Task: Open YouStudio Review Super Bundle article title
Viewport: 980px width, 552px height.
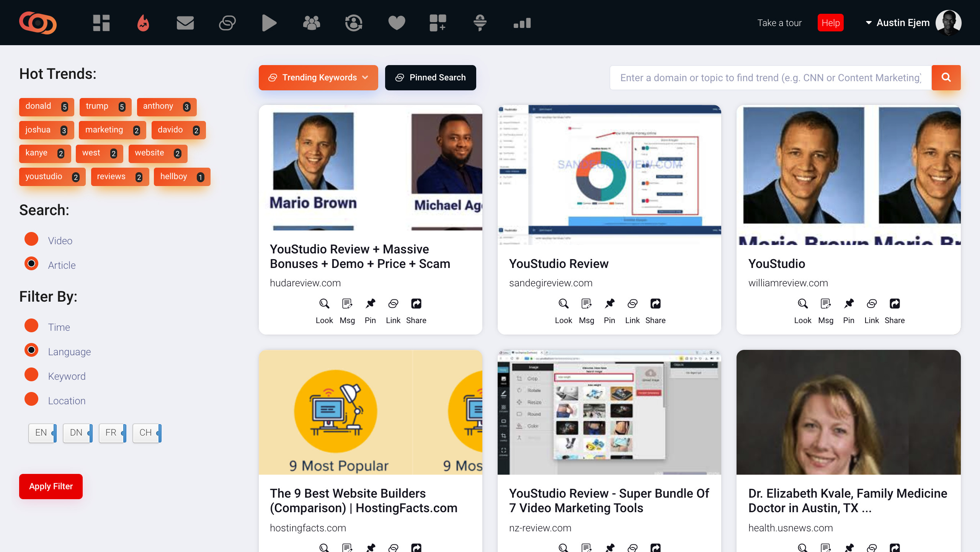Action: click(x=609, y=501)
